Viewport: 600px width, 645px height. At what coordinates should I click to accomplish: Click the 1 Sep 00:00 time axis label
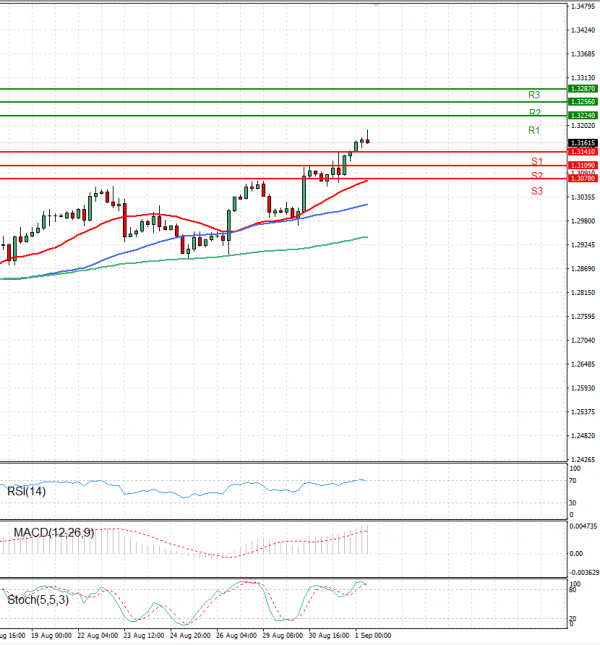click(373, 635)
